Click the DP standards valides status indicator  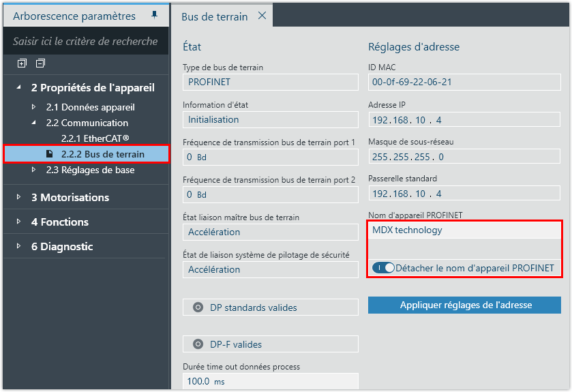[198, 307]
